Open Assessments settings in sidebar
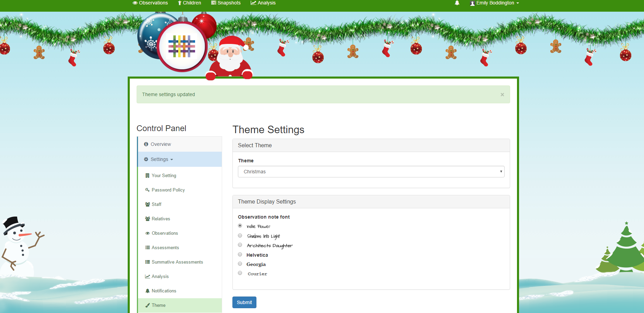The width and height of the screenshot is (644, 313). (x=165, y=247)
